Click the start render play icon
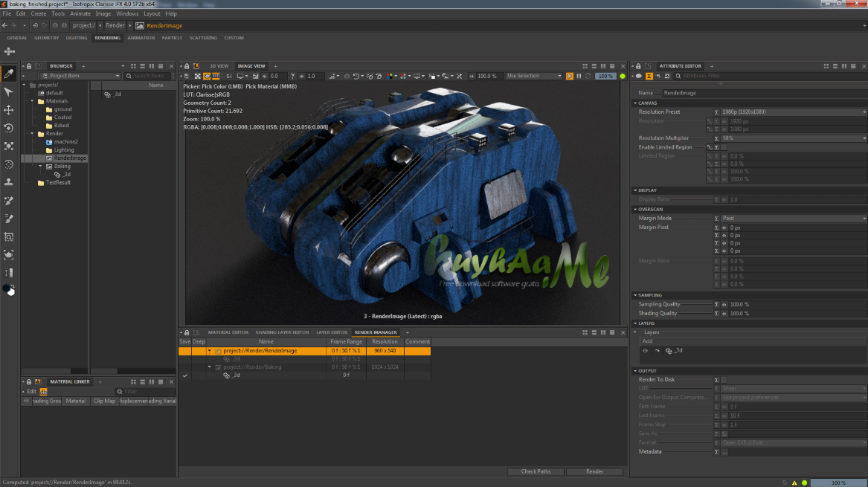Viewport: 868px width, 487px height. (x=570, y=76)
